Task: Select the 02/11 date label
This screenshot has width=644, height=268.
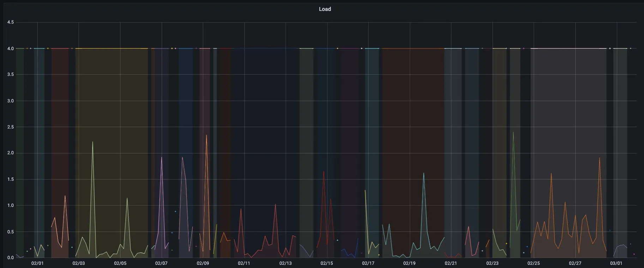Action: [244, 263]
